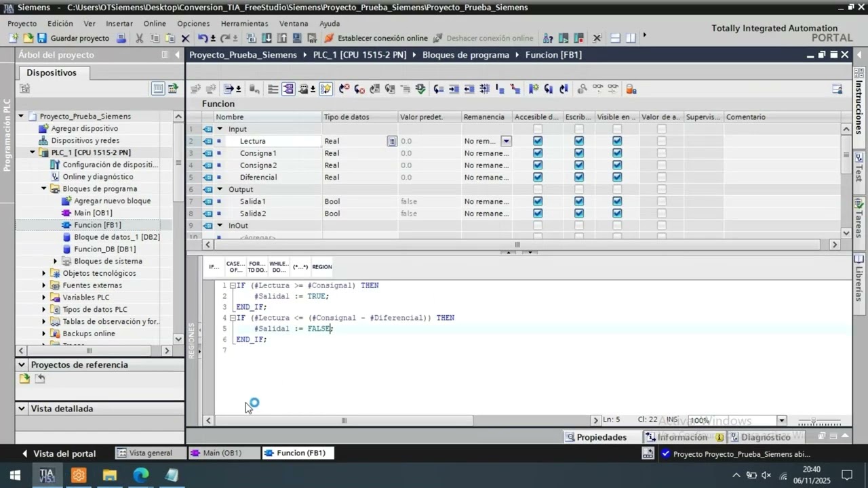Click the Windows Start button
Viewport: 868px width, 488px height.
[x=15, y=475]
